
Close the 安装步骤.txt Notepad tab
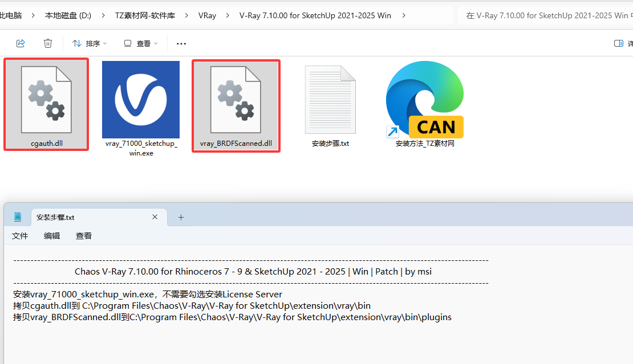click(155, 217)
